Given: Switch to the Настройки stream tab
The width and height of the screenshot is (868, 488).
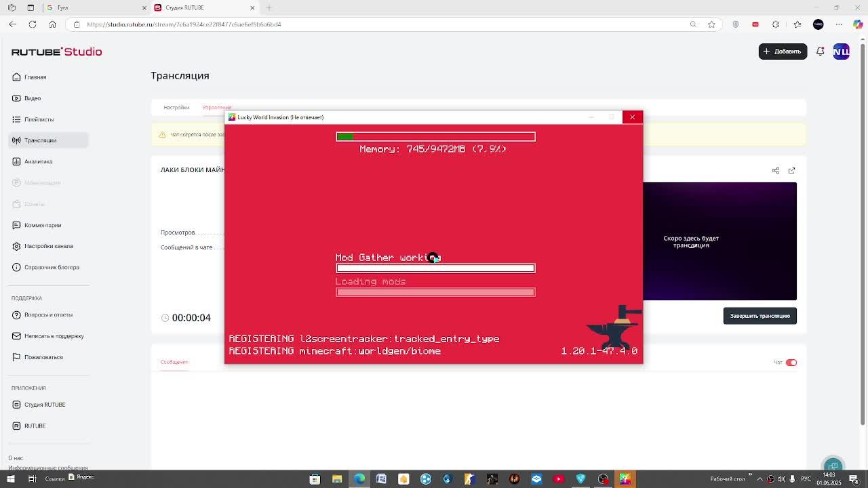Looking at the screenshot, I should point(176,107).
